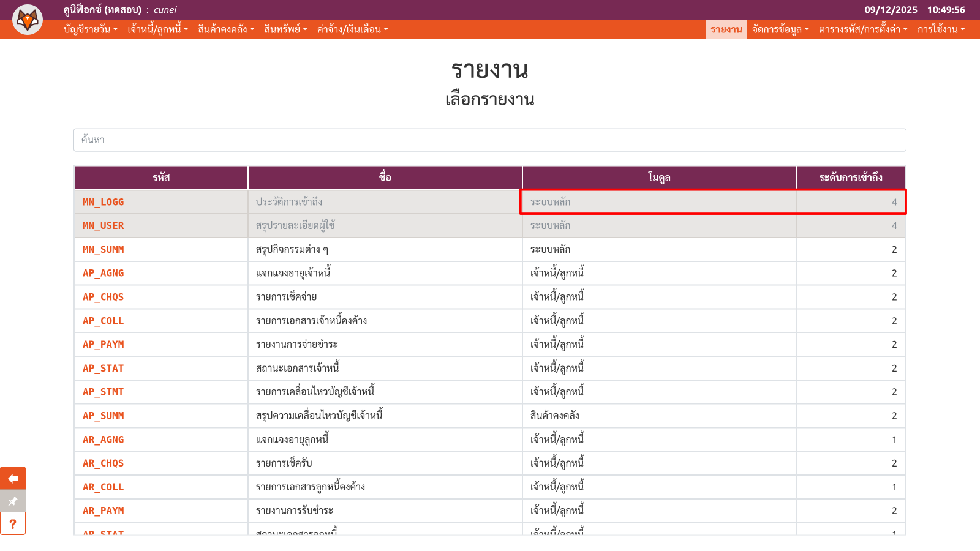Click the ระดับการเข้าถึง column header

850,178
